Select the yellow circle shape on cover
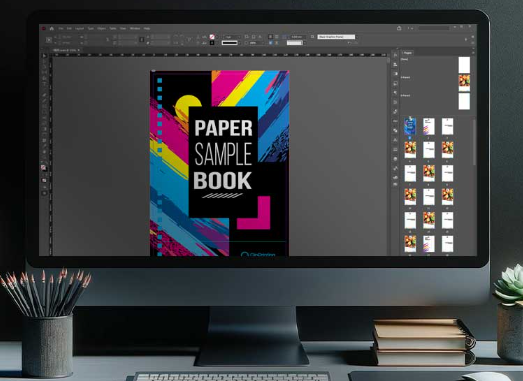523x381 pixels. 184,104
